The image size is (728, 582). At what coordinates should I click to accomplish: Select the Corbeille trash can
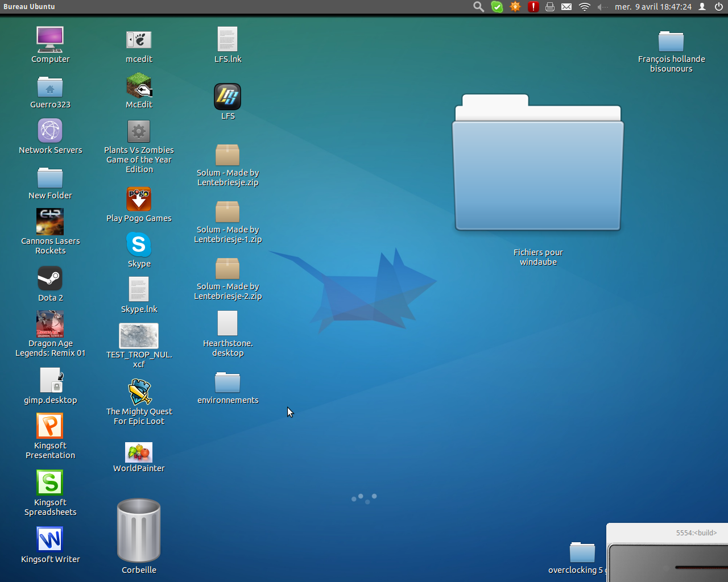tap(139, 531)
